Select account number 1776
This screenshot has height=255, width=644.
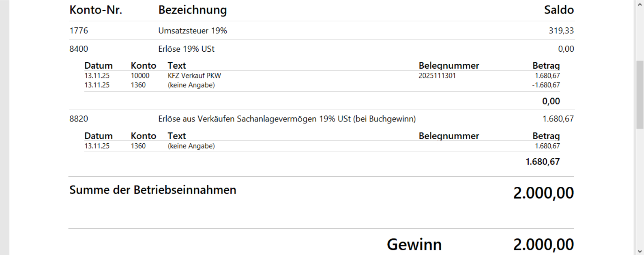79,31
